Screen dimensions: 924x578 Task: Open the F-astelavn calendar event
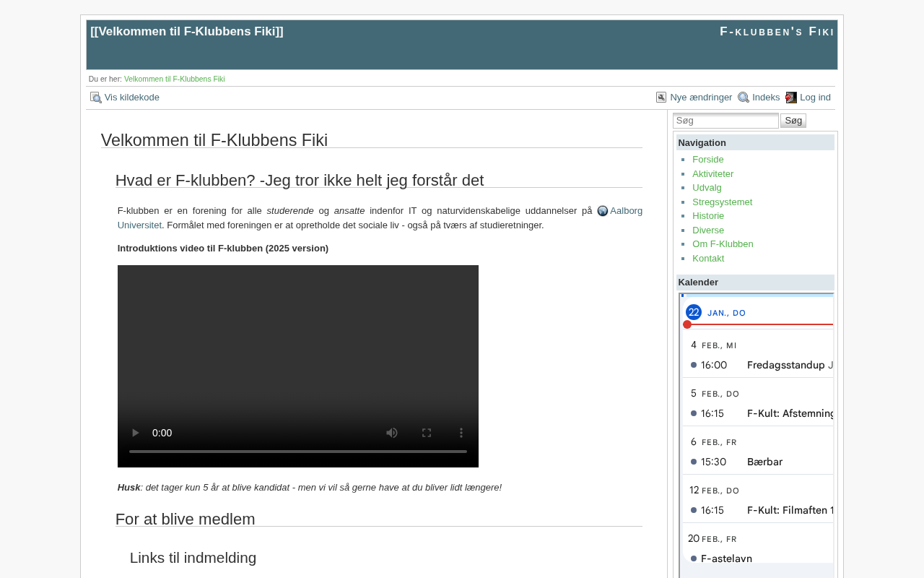758,558
